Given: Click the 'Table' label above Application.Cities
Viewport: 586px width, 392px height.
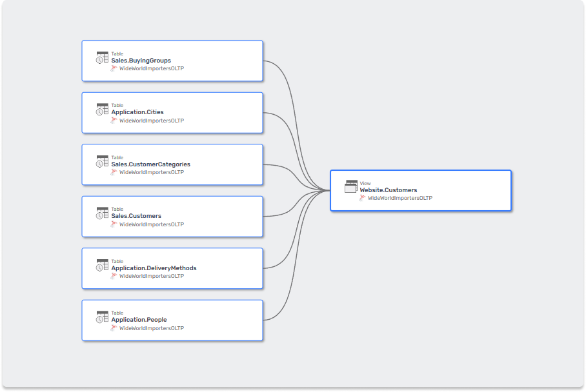Looking at the screenshot, I should (x=117, y=105).
